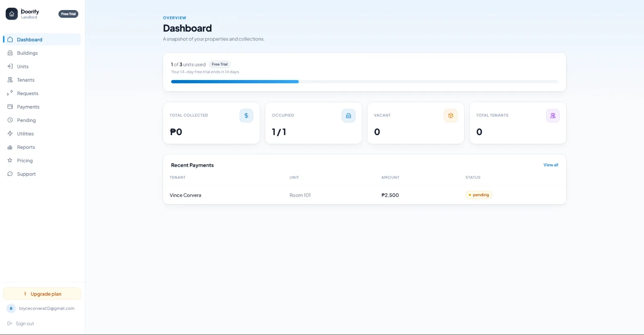Click the Dashboard home icon in sidebar

click(10, 39)
